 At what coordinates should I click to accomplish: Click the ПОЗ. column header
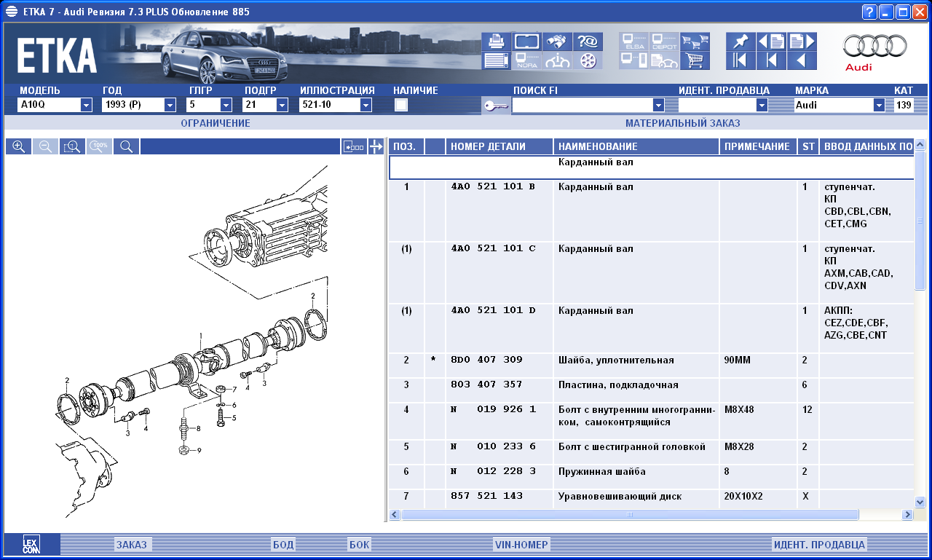(406, 146)
